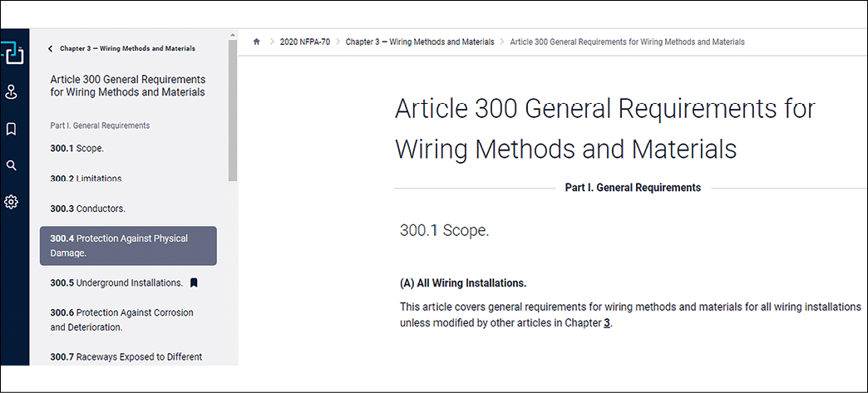Go back using Chapter 3 chevron arrow
Viewport: 868px width, 393px height.
[51, 49]
